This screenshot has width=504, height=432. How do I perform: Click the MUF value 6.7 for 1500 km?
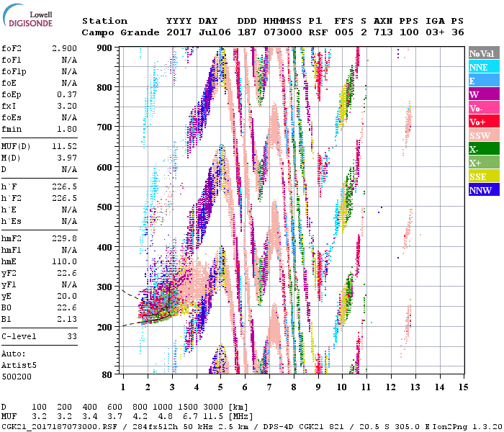coord(190,417)
